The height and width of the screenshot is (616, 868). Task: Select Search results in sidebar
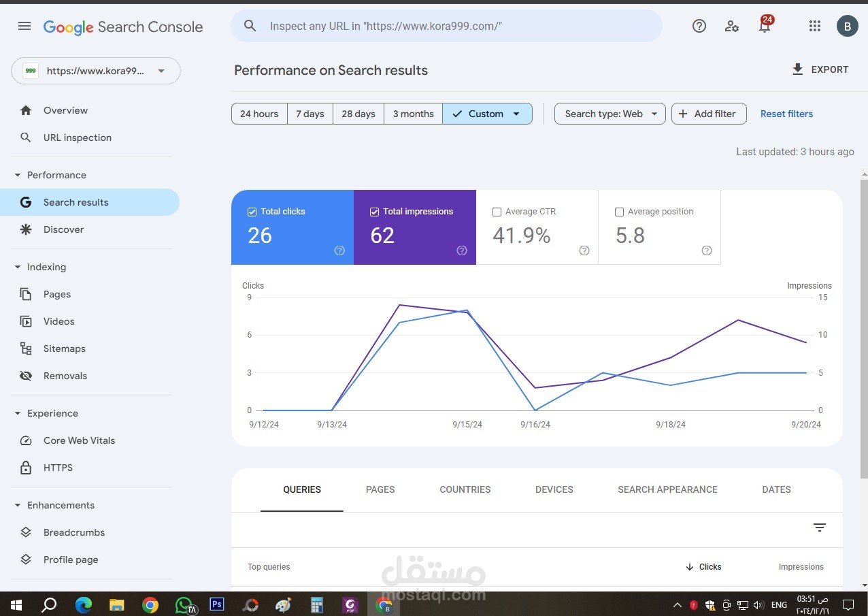point(90,202)
